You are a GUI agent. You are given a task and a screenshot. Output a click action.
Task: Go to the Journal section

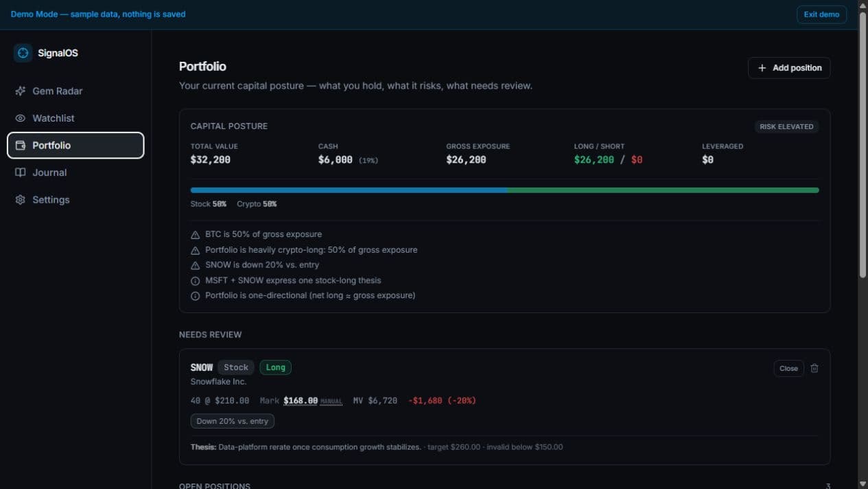[x=75, y=172]
